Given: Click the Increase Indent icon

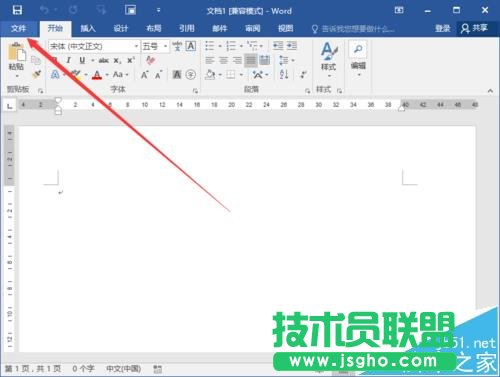Looking at the screenshot, I should [x=292, y=46].
